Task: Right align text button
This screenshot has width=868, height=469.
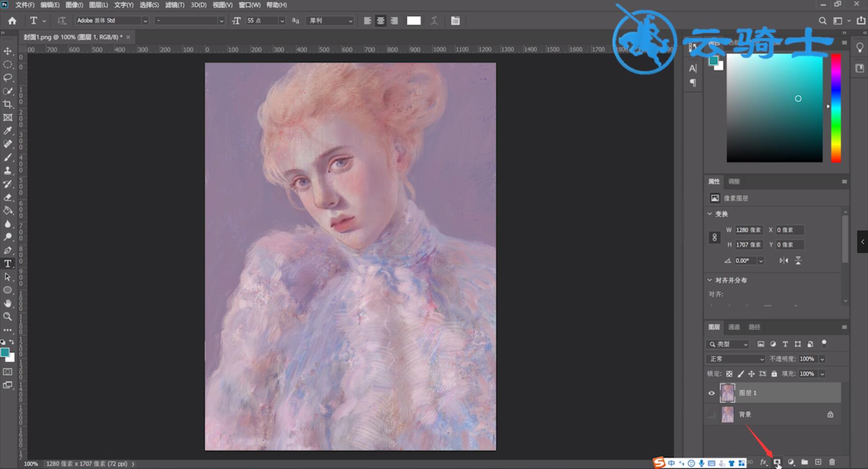Action: coord(394,21)
